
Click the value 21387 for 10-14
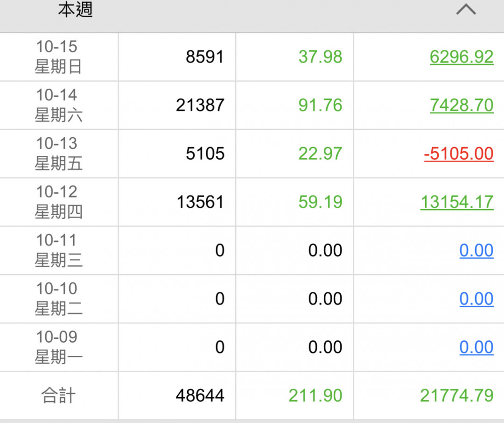click(200, 105)
